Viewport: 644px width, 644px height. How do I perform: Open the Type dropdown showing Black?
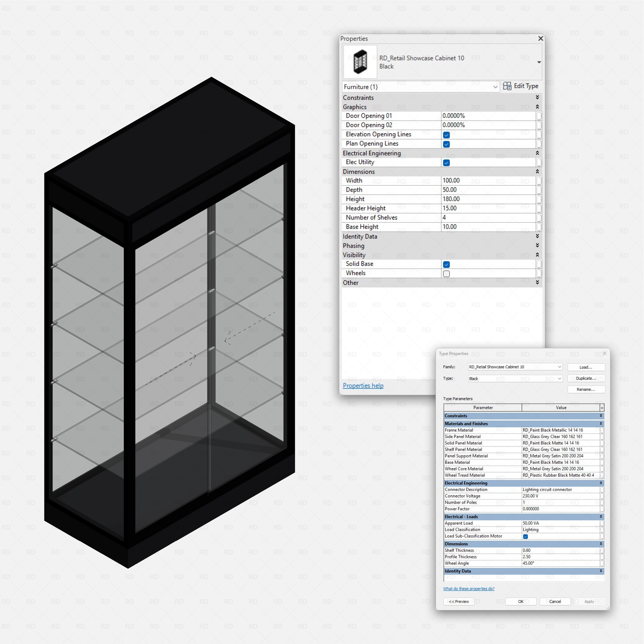(515, 378)
